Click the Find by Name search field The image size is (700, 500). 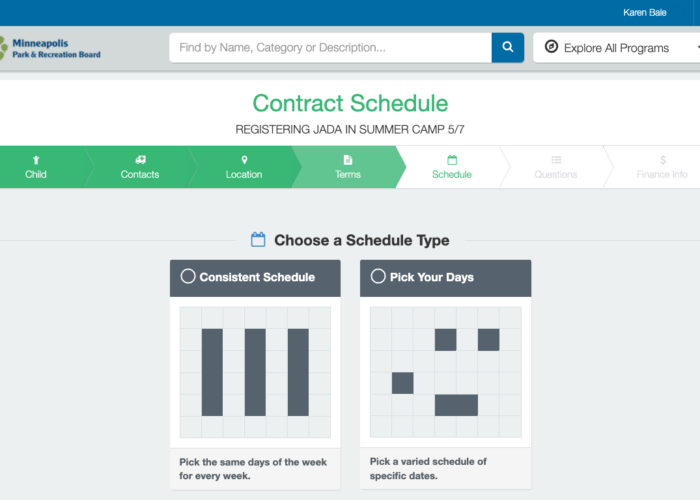point(330,47)
